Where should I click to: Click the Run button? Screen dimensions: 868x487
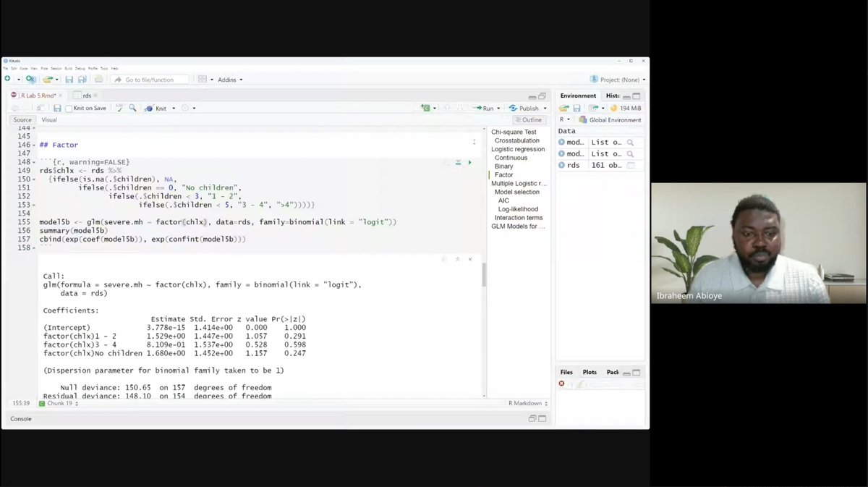coord(483,109)
